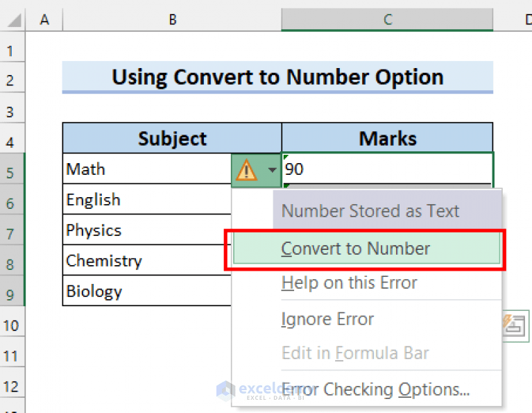Click the Quick Analysis icon
This screenshot has height=413, width=532.
point(515,326)
